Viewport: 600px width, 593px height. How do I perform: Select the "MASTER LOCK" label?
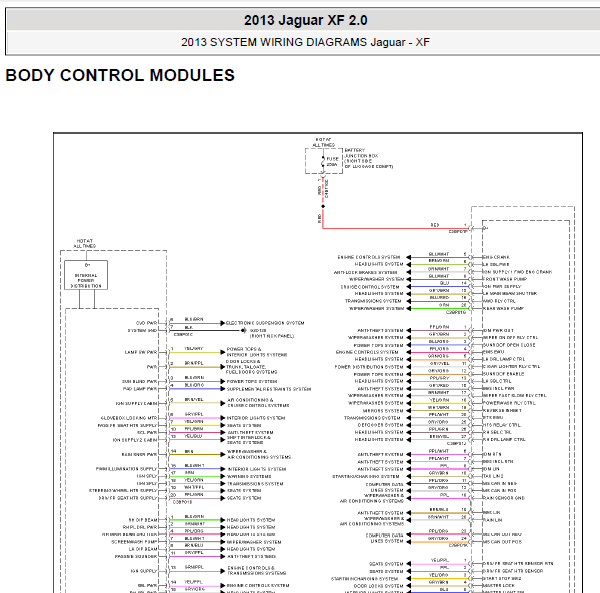(x=499, y=585)
